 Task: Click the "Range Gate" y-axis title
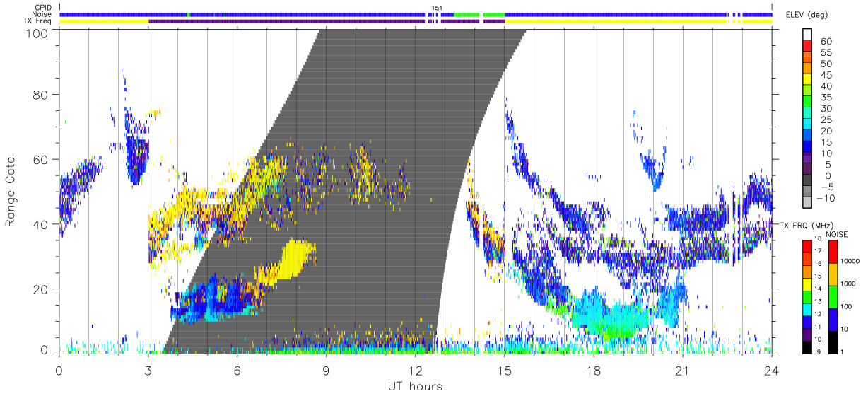tap(11, 192)
